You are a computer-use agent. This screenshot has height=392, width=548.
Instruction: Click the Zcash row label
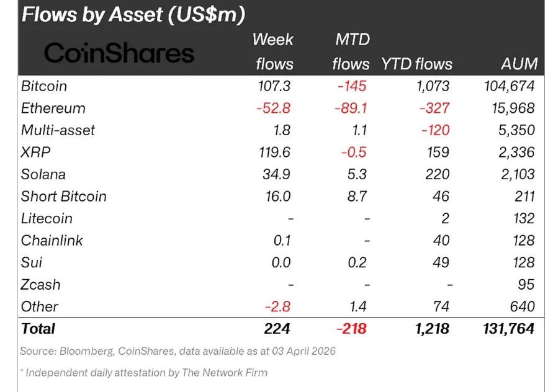pyautogui.click(x=40, y=285)
